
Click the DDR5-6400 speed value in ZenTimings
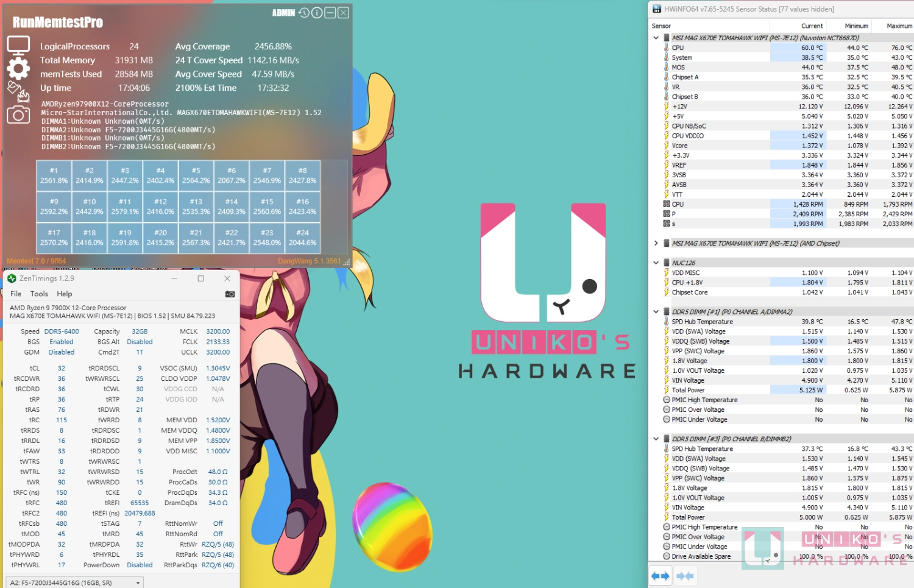click(62, 331)
